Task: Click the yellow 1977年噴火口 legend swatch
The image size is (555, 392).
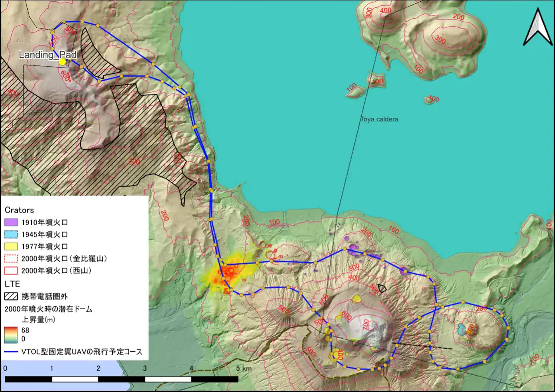Action: (x=11, y=246)
